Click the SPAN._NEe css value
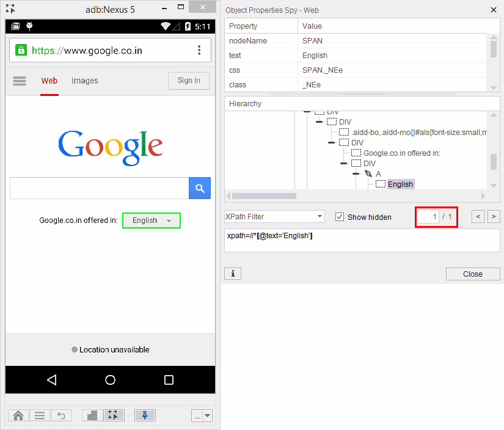The width and height of the screenshot is (504, 430). coord(323,70)
